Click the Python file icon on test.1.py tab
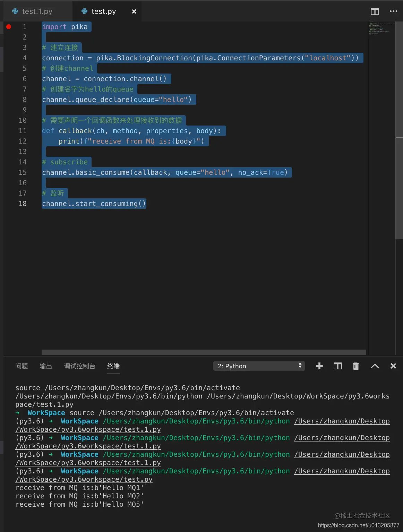 click(15, 11)
